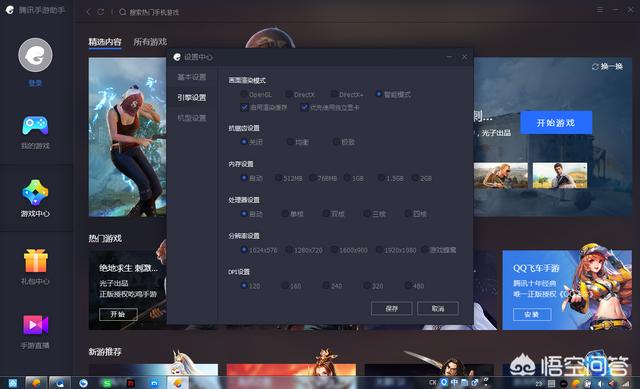Click the 取消 cancel button
The height and width of the screenshot is (389, 640).
(x=438, y=309)
